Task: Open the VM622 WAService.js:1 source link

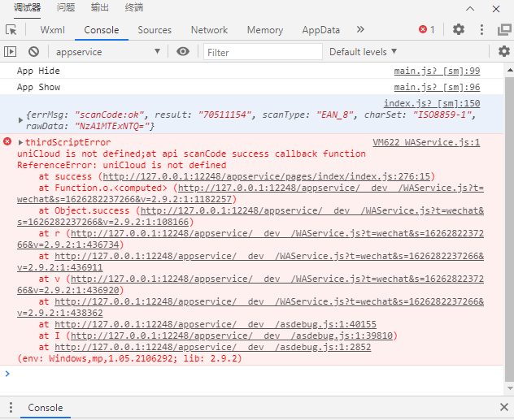Action: click(425, 143)
